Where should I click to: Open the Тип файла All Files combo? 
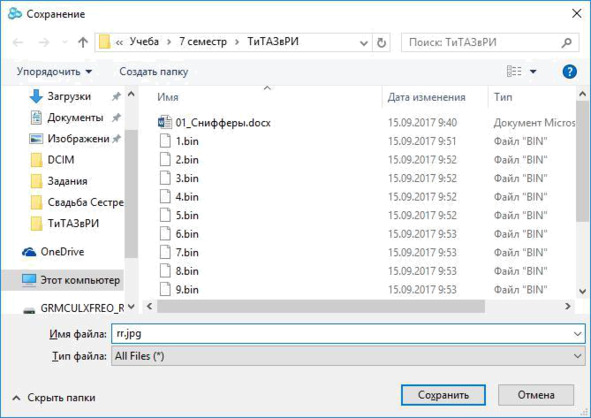pyautogui.click(x=348, y=356)
